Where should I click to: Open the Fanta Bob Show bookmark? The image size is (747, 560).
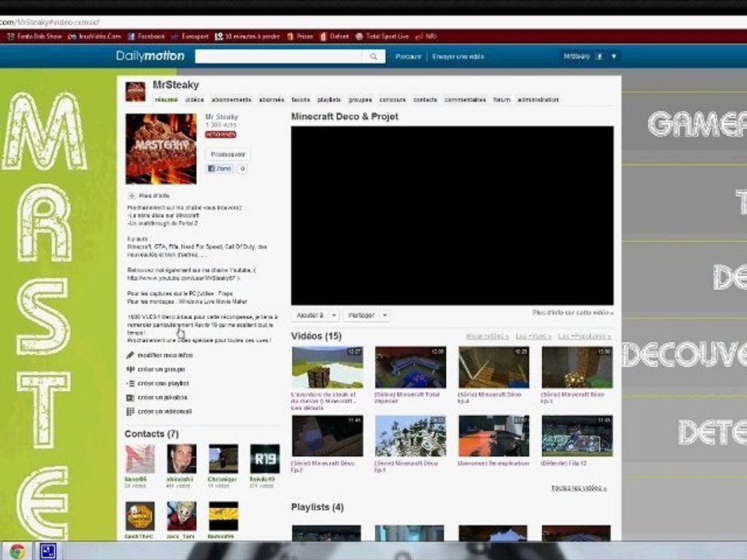point(34,37)
